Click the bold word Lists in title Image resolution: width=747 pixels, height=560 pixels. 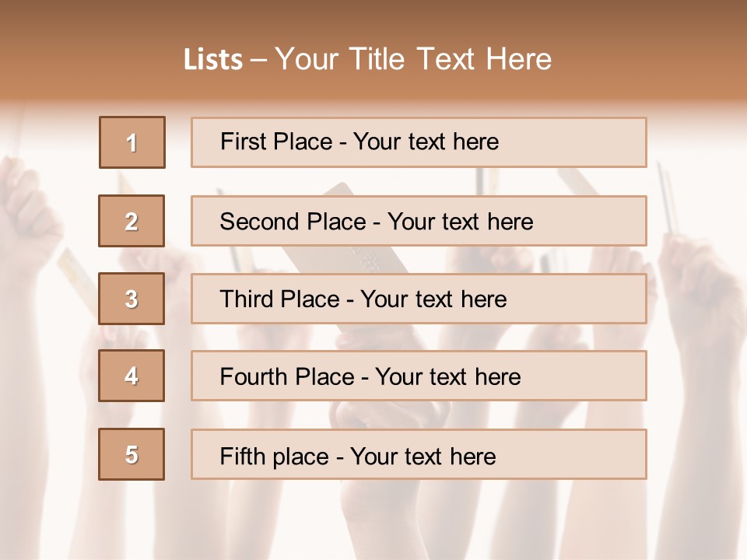213,60
